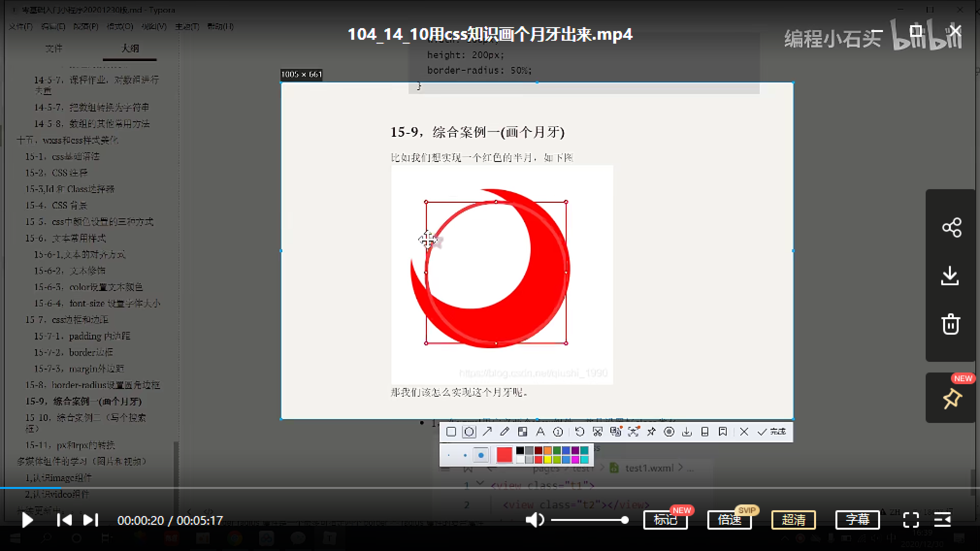Select the ellipse shape tool

(469, 432)
